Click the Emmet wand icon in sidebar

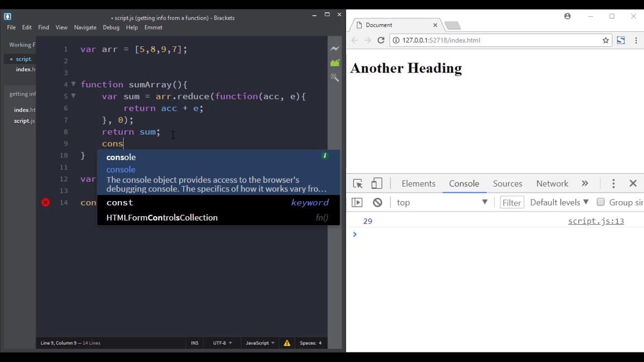tap(335, 77)
